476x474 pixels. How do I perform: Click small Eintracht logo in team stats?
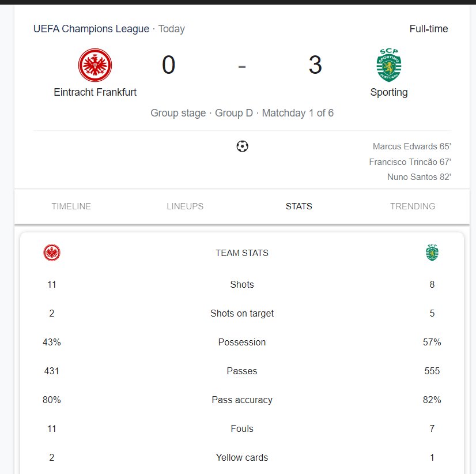coord(52,253)
